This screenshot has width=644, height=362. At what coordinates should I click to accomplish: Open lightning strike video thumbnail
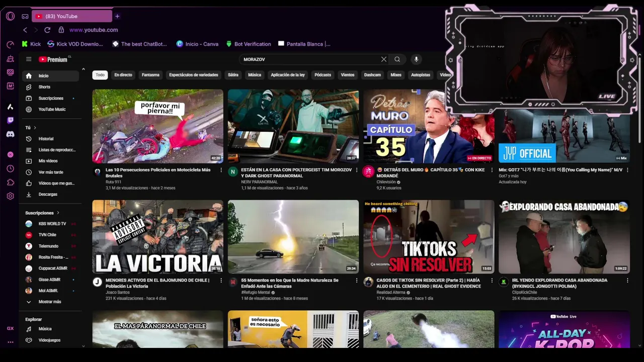click(x=293, y=237)
